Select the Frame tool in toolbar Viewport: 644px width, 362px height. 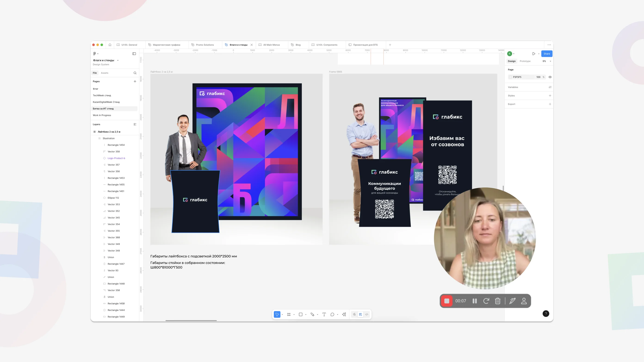coord(289,315)
